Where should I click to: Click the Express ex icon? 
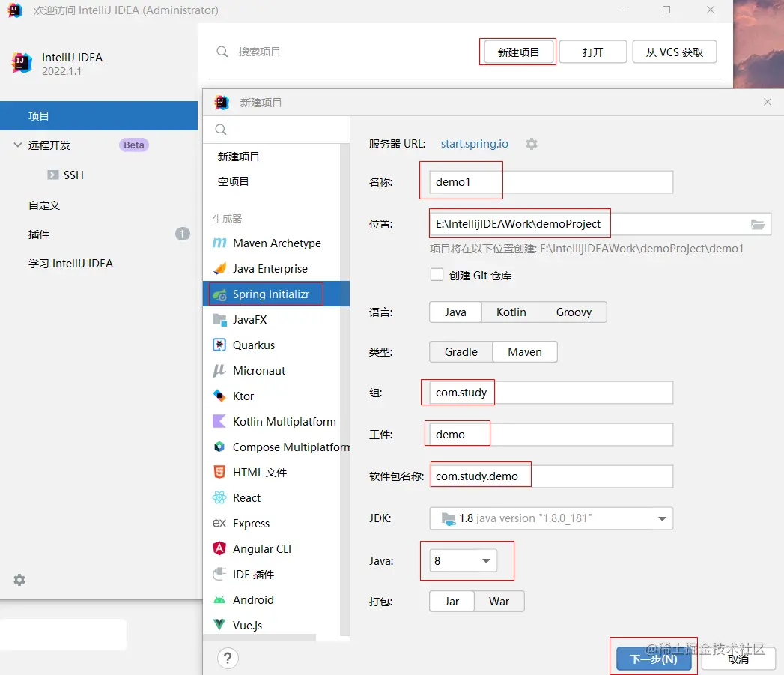[x=219, y=524]
